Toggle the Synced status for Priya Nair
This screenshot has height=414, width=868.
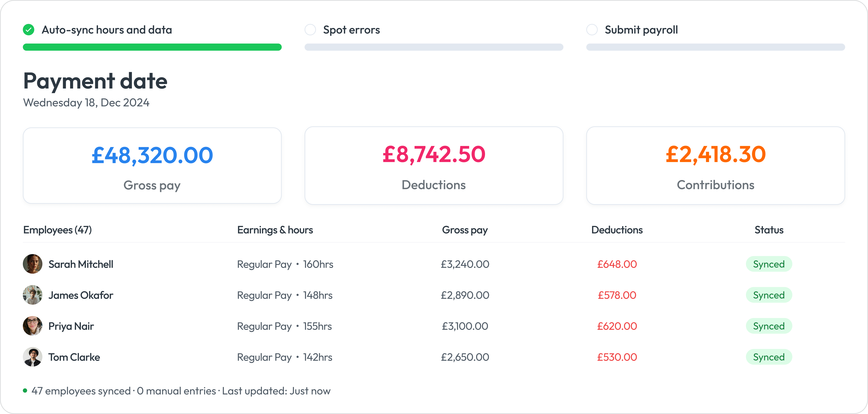pos(769,326)
